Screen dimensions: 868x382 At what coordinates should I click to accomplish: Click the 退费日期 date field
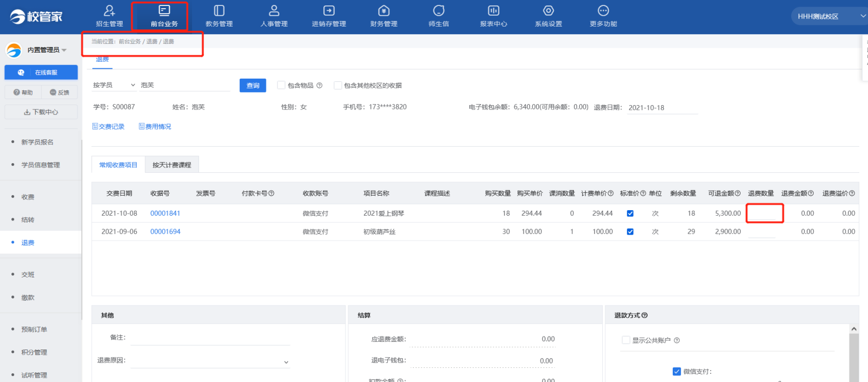(662, 108)
